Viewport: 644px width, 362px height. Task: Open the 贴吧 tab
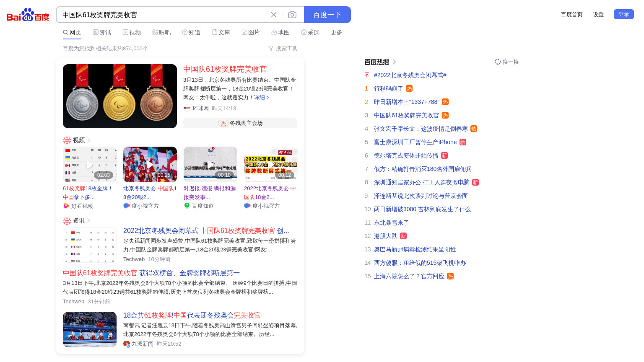point(161,32)
